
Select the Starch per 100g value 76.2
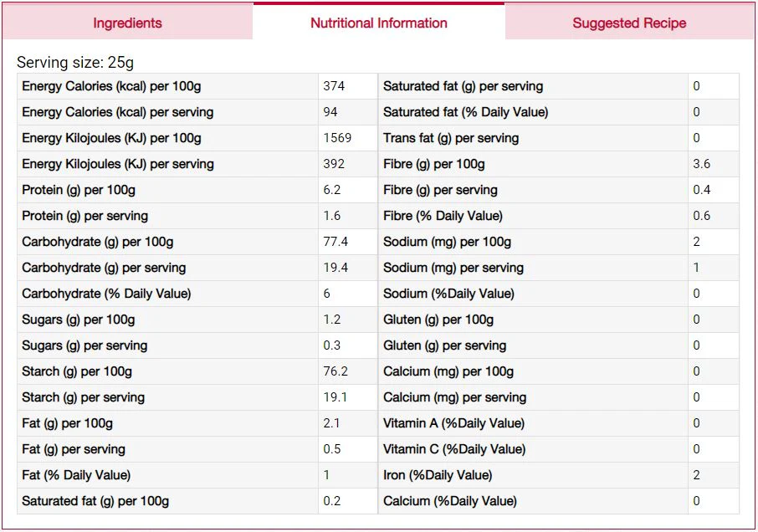pyautogui.click(x=335, y=371)
